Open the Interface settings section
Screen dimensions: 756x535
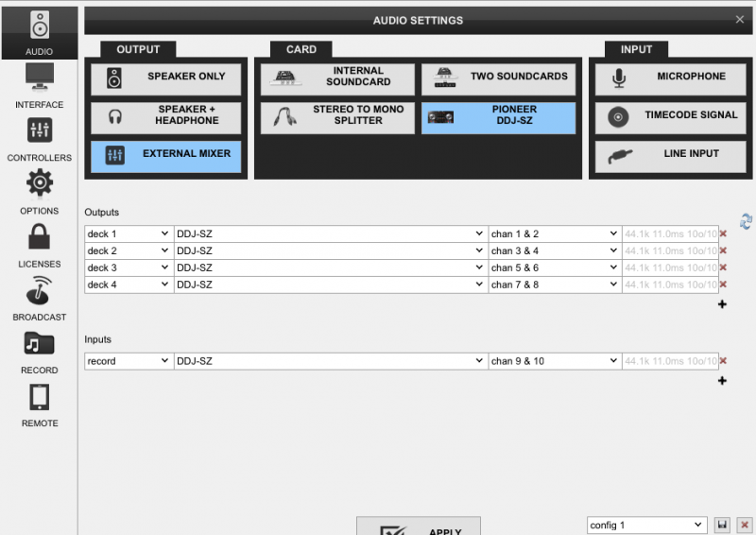pos(40,86)
